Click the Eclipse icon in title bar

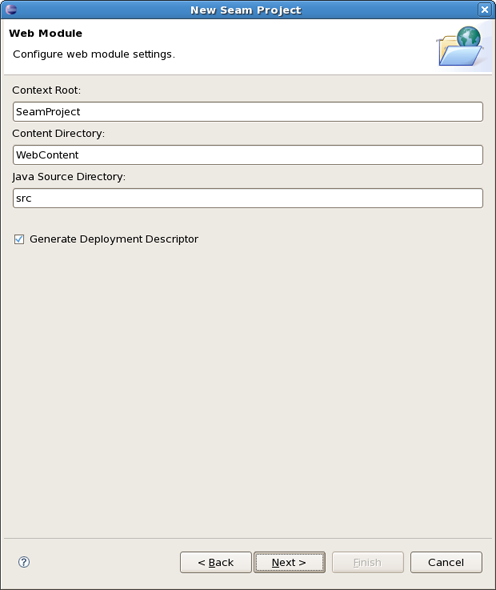tap(11, 9)
